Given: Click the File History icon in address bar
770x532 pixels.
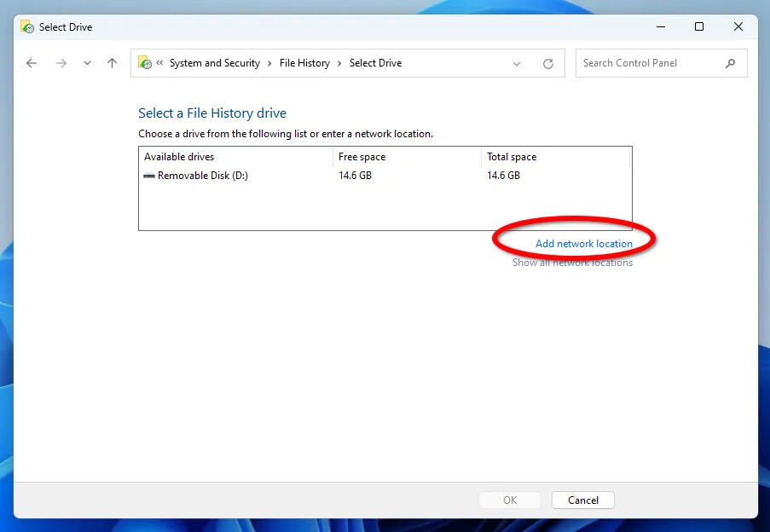Looking at the screenshot, I should click(x=145, y=63).
